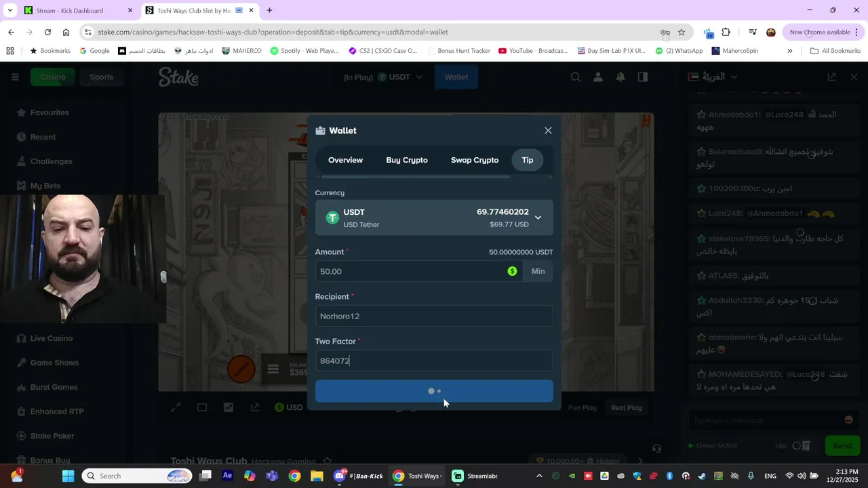Viewport: 868px width, 488px height.
Task: Click the browser reload button
Action: point(47,32)
